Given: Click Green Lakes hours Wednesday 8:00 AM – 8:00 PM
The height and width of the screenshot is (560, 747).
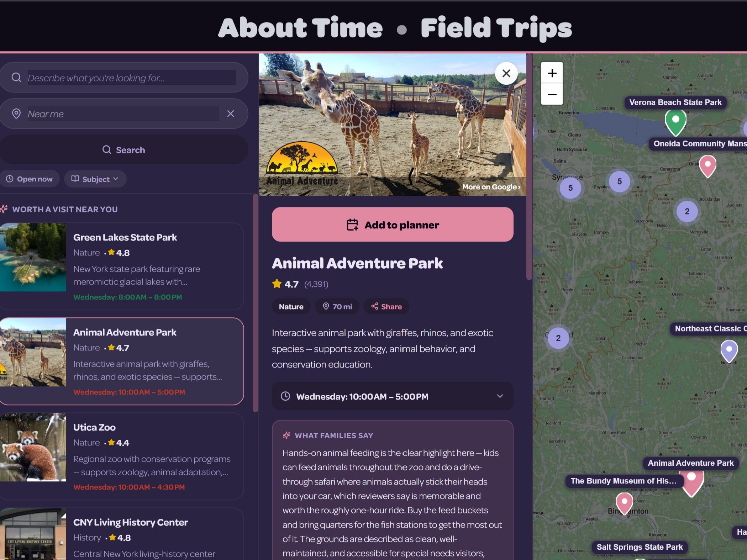Looking at the screenshot, I should tap(127, 297).
